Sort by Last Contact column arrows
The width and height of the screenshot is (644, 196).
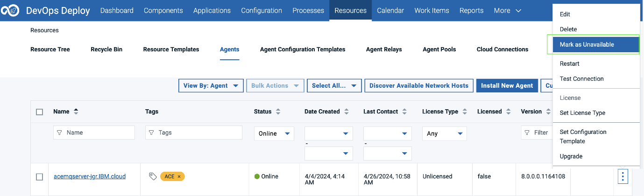tap(404, 112)
